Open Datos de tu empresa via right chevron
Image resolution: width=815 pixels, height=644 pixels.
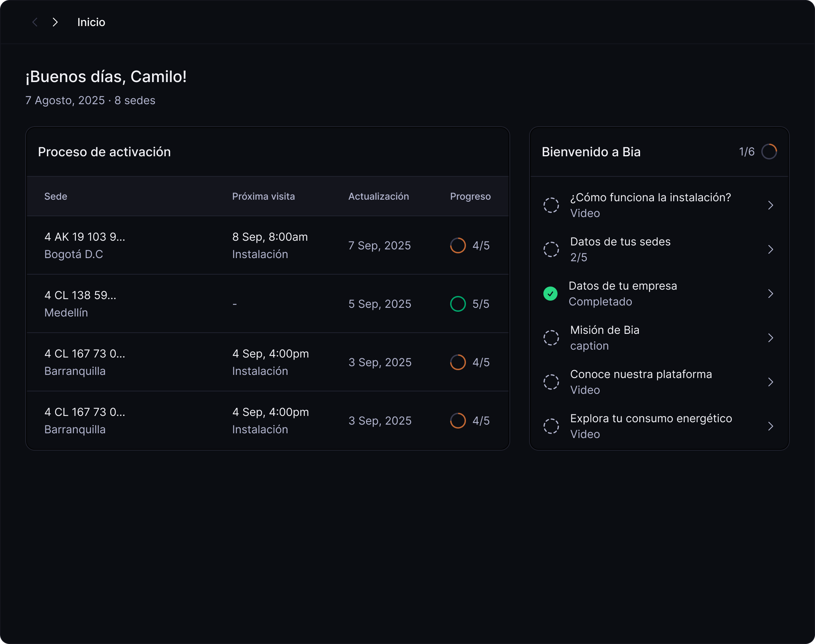coord(770,294)
